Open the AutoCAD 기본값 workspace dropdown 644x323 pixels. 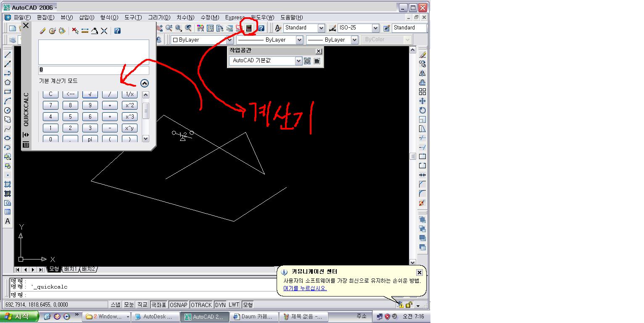point(298,61)
